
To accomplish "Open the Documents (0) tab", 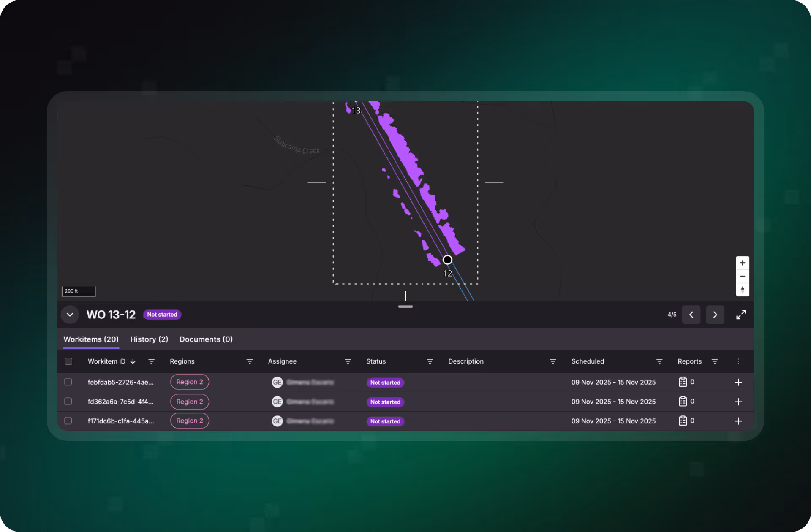I will tap(206, 339).
